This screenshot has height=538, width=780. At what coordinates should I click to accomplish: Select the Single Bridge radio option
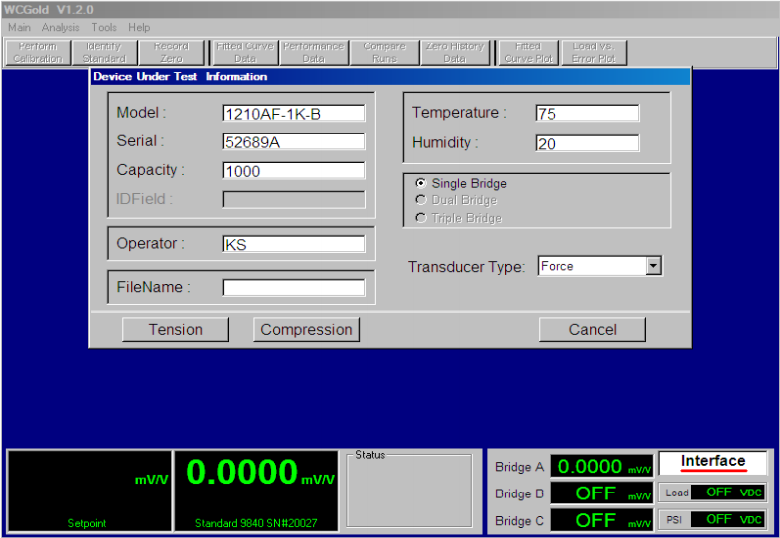[421, 184]
